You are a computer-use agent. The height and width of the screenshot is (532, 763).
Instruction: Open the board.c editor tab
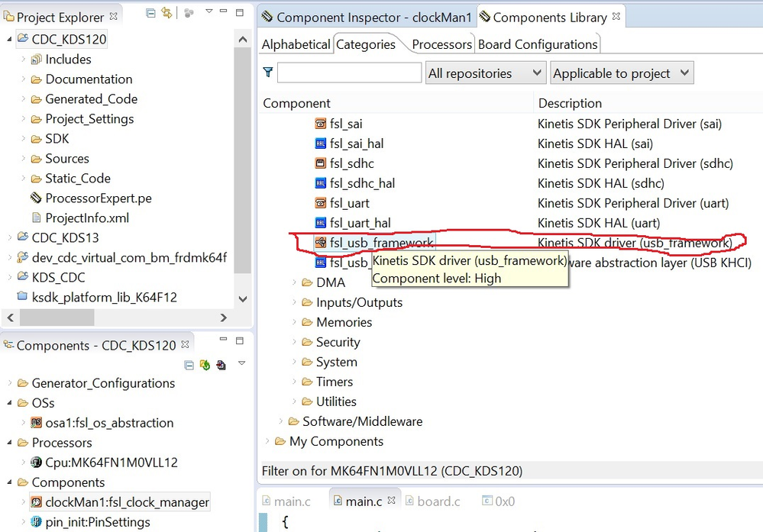(432, 501)
